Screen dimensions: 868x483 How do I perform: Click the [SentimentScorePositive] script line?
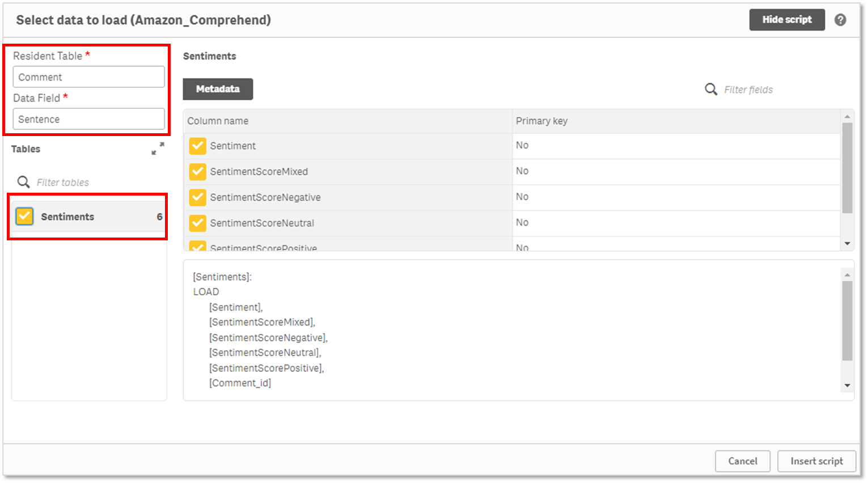[266, 368]
